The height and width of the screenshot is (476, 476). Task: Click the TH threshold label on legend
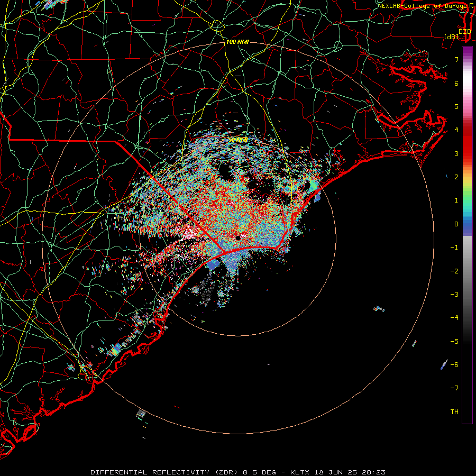[x=454, y=411]
